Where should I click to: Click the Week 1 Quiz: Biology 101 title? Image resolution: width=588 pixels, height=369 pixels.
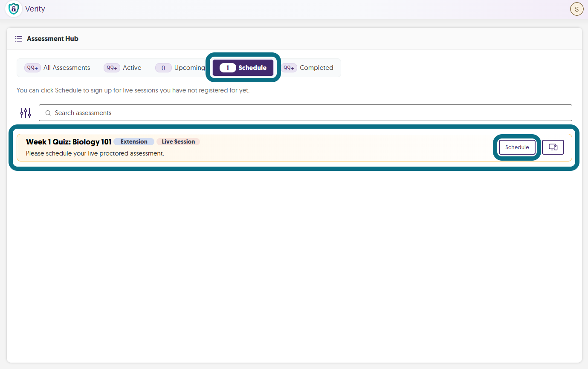pos(69,142)
